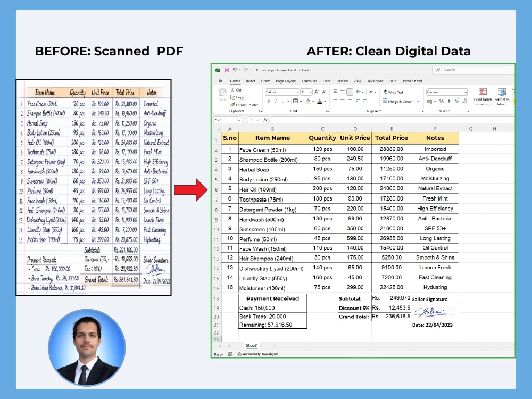532x399 pixels.
Task: Click the New Sheet plus button
Action: click(x=275, y=346)
